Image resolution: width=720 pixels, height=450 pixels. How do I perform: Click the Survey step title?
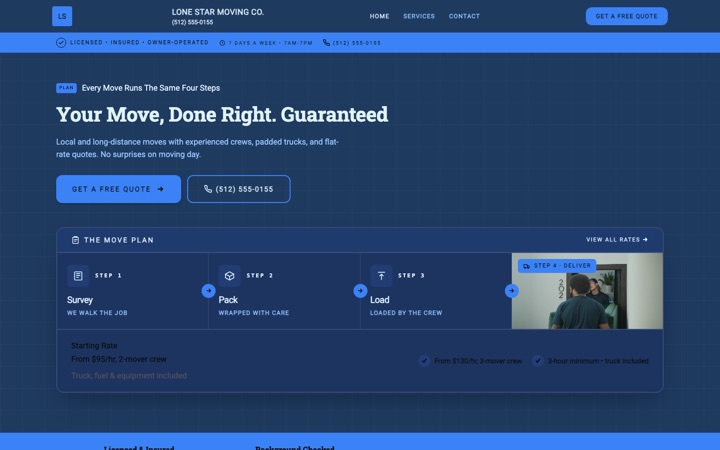(80, 300)
